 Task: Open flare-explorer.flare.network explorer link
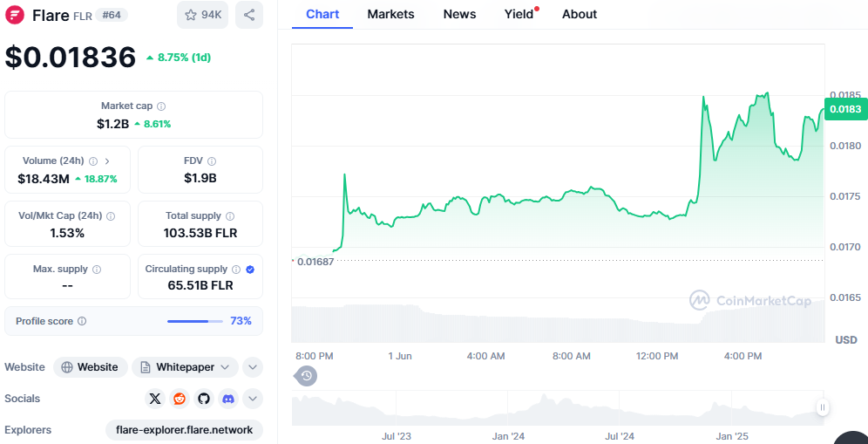[x=185, y=430]
